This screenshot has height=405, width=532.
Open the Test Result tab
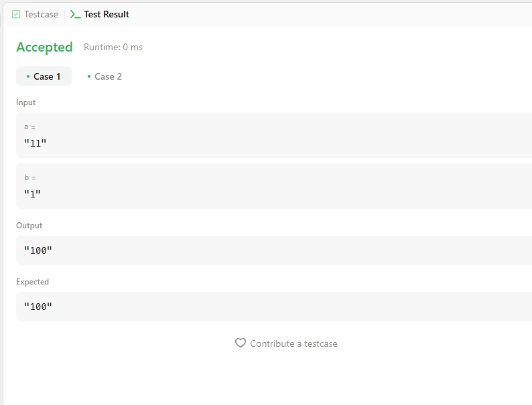[x=106, y=14]
